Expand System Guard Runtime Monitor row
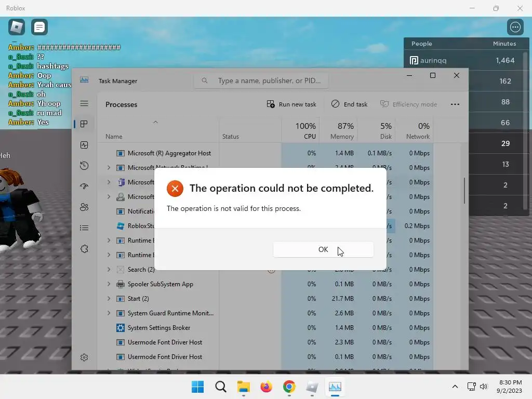Image resolution: width=532 pixels, height=399 pixels. [x=109, y=313]
